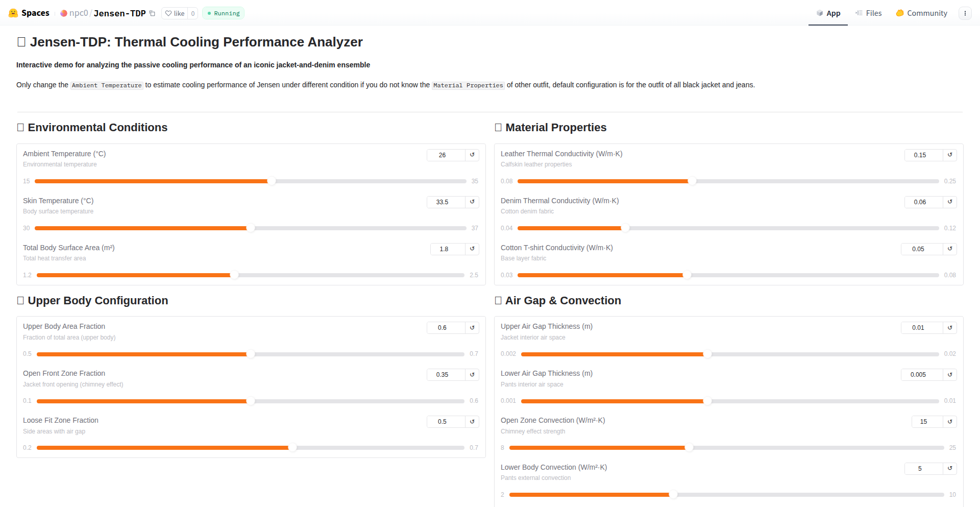Reset the Ambient Temperature value
Screen dimensions: 980x507
[x=472, y=155]
